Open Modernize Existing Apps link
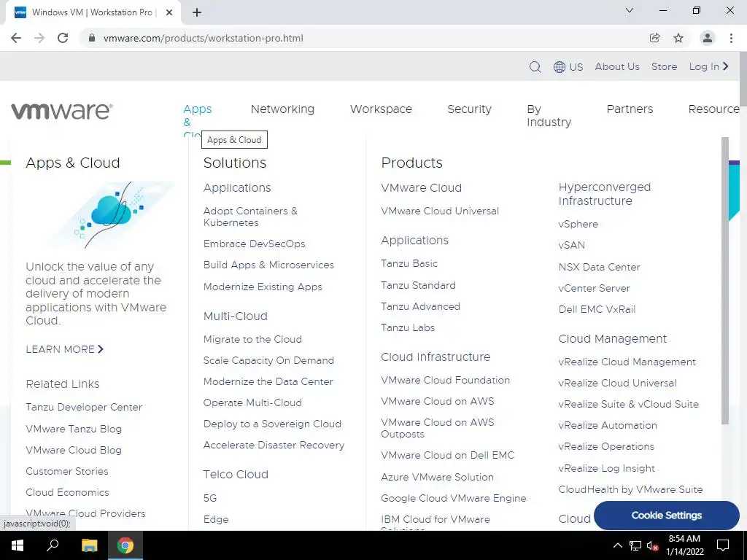 [263, 287]
